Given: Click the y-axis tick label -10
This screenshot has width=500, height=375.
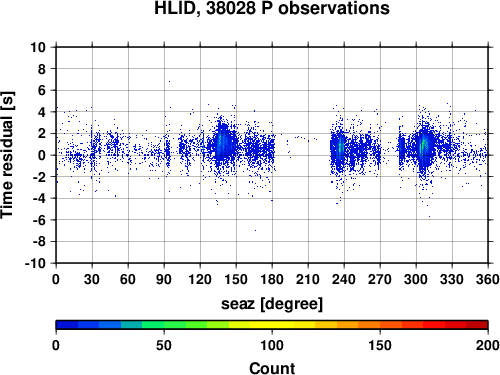Looking at the screenshot, I should tap(35, 263).
